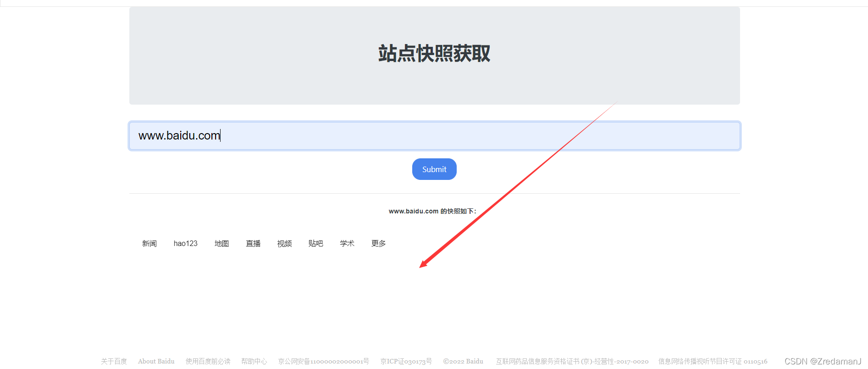Click the 关于百度 footer link
Image resolution: width=868 pixels, height=369 pixels.
coord(114,362)
